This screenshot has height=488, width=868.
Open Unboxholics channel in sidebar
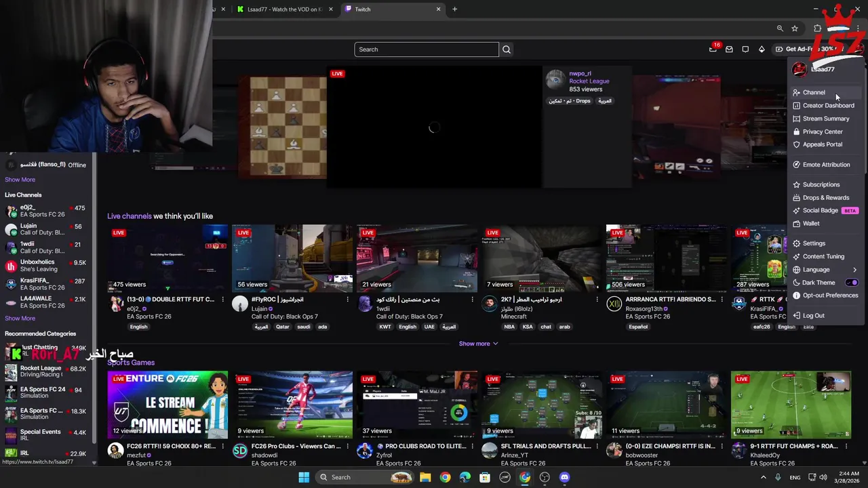coord(46,266)
